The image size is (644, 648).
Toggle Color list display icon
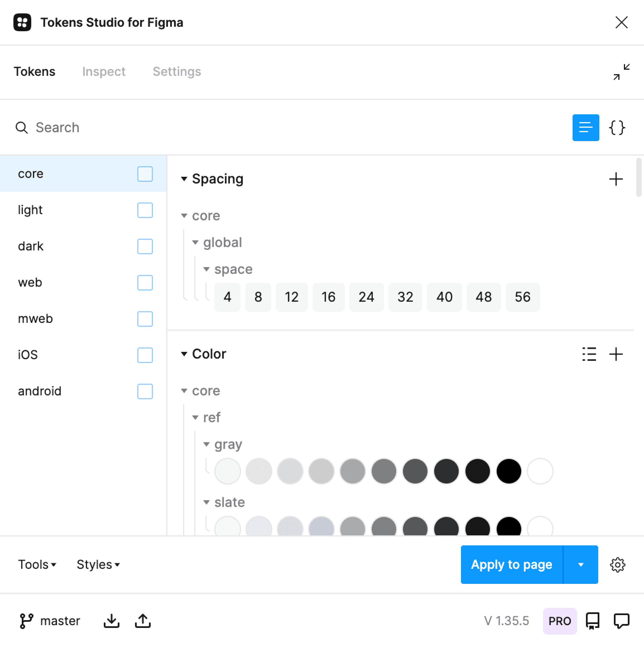point(589,354)
